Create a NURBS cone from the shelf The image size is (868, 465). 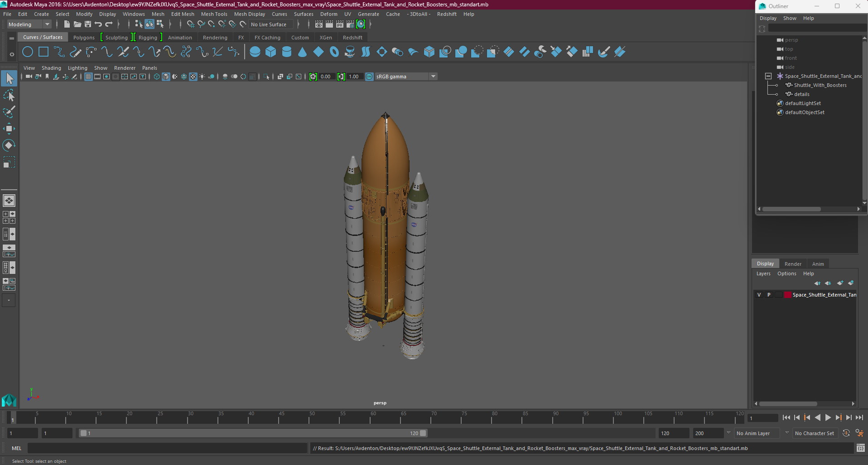(303, 52)
